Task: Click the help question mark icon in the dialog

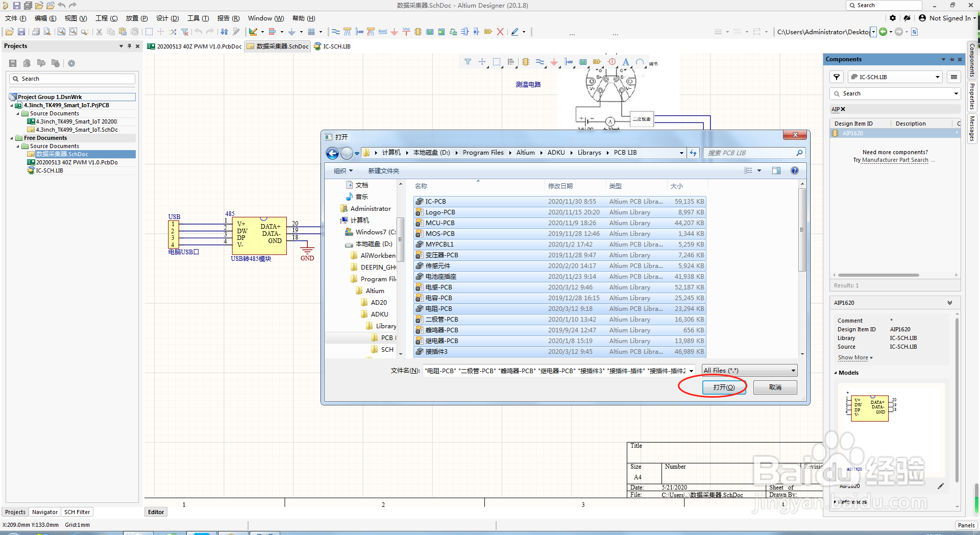Action: click(x=795, y=171)
